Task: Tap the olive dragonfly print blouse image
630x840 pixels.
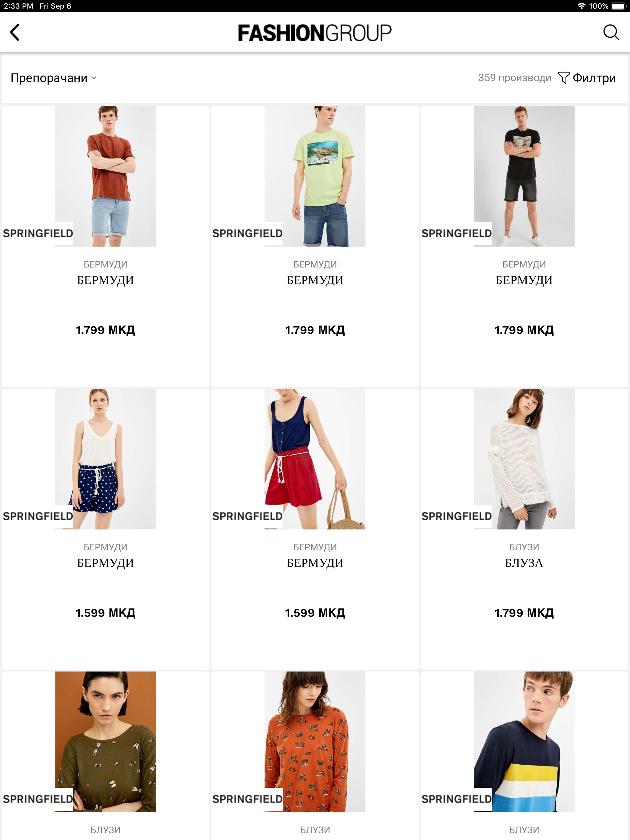Action: (x=106, y=742)
